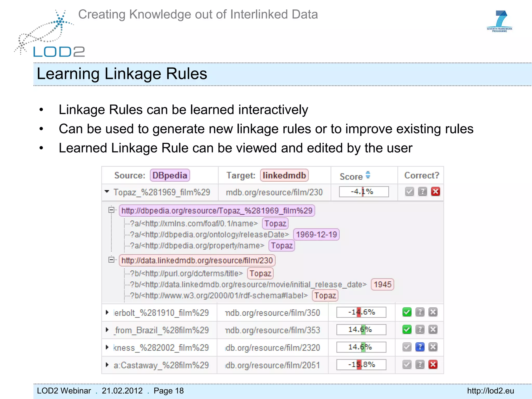Decline the film/353 link with X icon
Image resolution: width=532 pixels, height=399 pixels.
433,329
